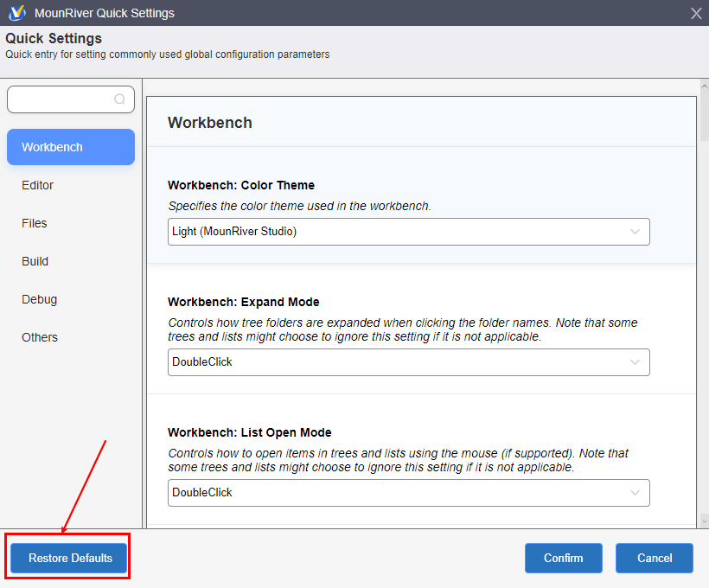This screenshot has height=588, width=709.
Task: Click the List Open Mode chevron arrow
Action: click(x=635, y=493)
